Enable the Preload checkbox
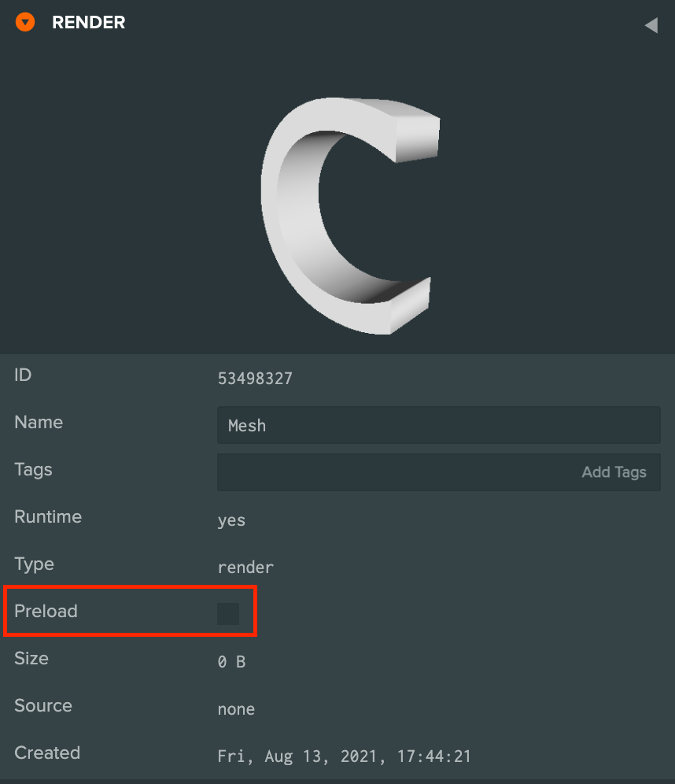This screenshot has height=784, width=675. (228, 613)
